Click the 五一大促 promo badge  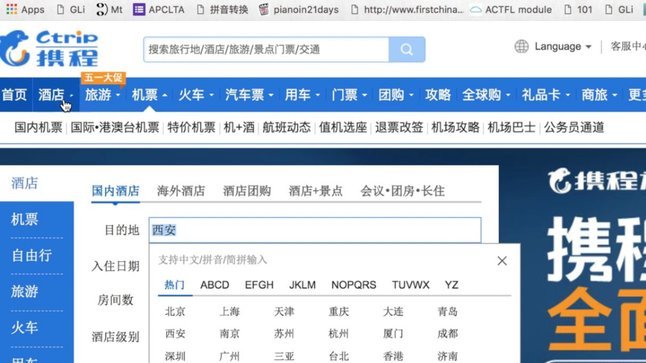[x=103, y=78]
